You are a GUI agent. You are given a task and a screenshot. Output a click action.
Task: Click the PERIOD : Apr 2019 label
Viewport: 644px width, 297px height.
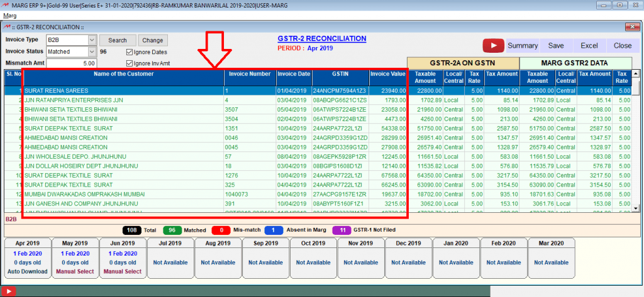coord(305,48)
